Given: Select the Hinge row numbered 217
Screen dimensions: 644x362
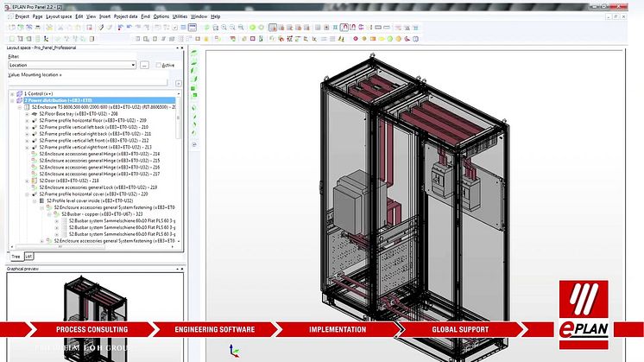Looking at the screenshot, I should click(99, 174).
